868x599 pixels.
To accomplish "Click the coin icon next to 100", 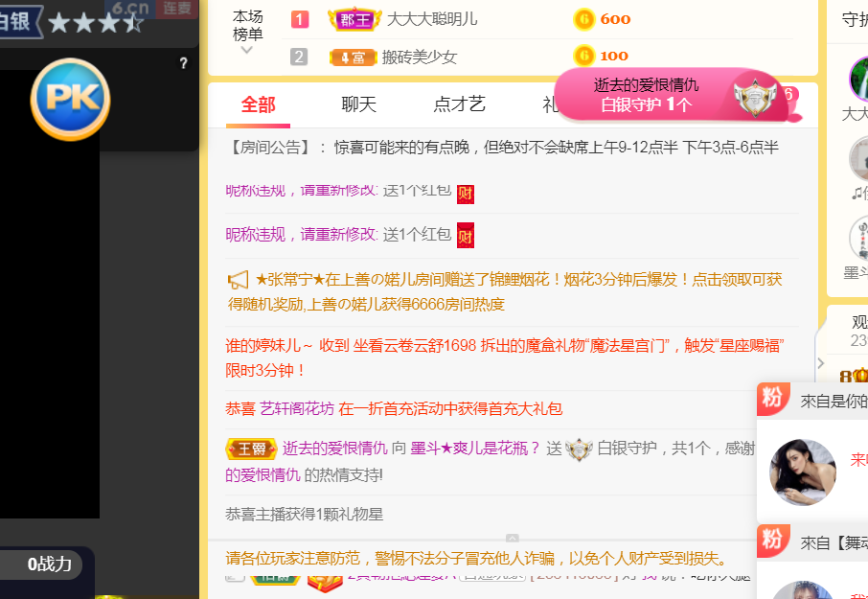I will click(x=583, y=56).
